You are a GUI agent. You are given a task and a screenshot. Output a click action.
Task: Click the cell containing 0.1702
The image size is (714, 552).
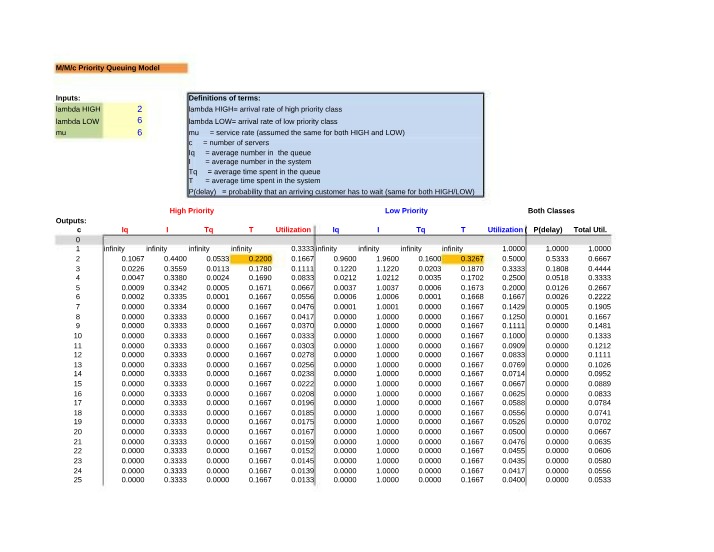[472, 277]
